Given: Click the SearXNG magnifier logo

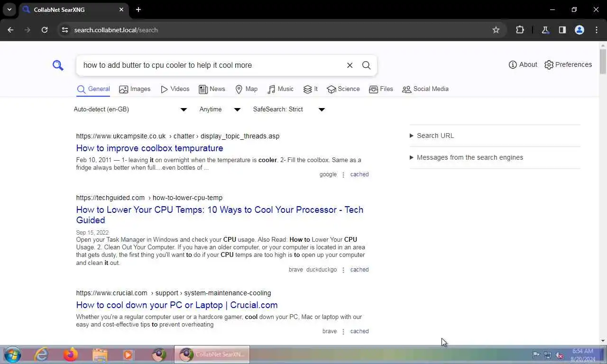Looking at the screenshot, I should 58,65.
